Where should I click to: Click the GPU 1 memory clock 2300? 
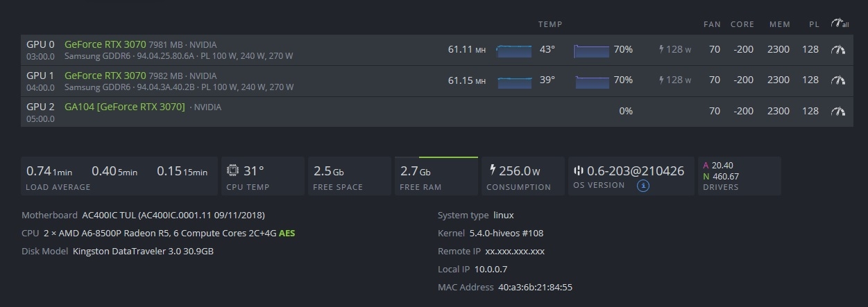(x=778, y=80)
